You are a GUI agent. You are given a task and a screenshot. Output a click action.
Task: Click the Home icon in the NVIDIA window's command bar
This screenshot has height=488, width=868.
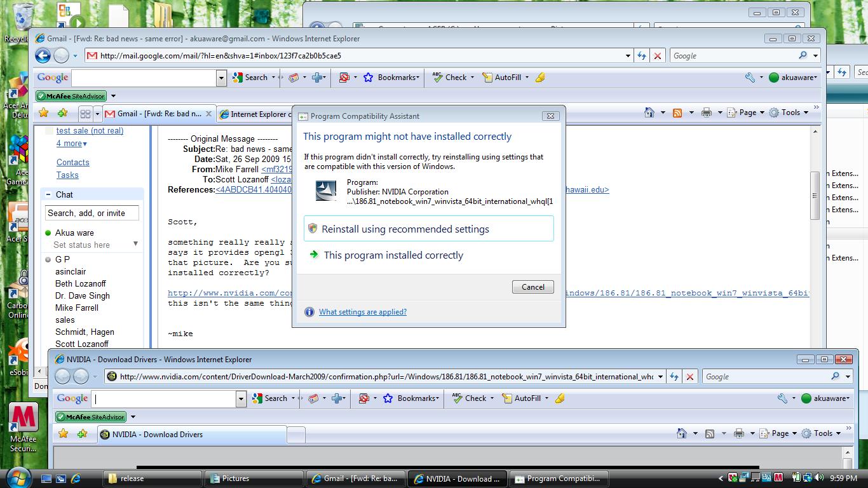pos(681,433)
